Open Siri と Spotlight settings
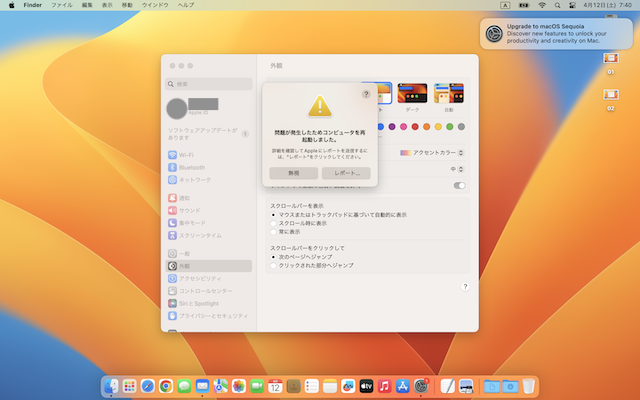Viewport: 640px width, 400px height. [x=198, y=302]
